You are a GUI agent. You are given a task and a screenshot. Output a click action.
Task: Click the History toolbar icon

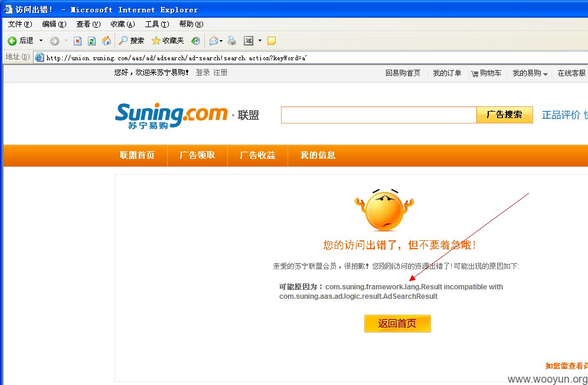pos(195,41)
